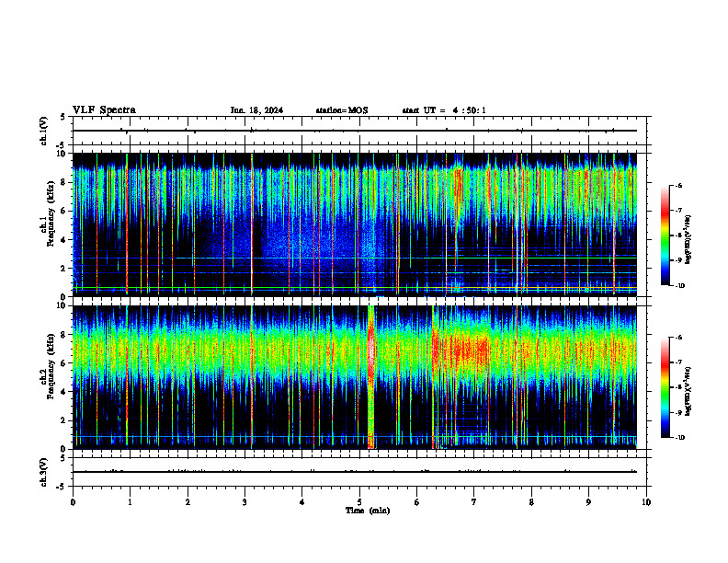Click the "8" kHz tick on ch.1 frequency axis
The width and height of the screenshot is (728, 563).
[x=65, y=182]
